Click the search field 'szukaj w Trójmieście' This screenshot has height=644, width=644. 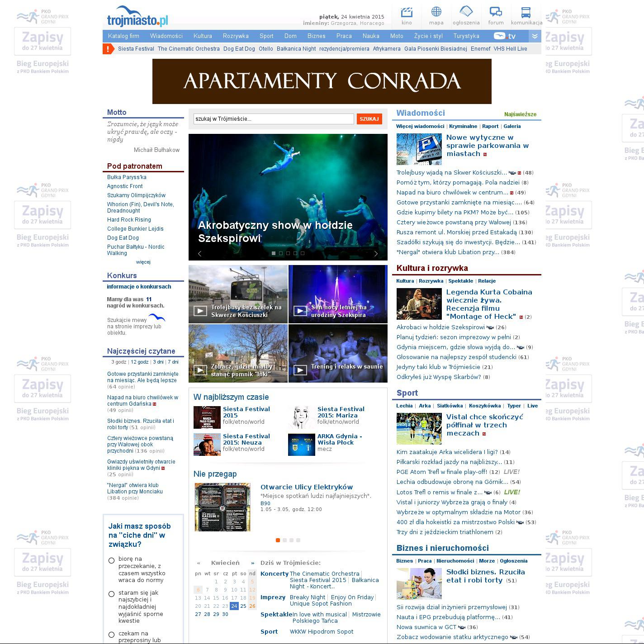[x=274, y=119]
